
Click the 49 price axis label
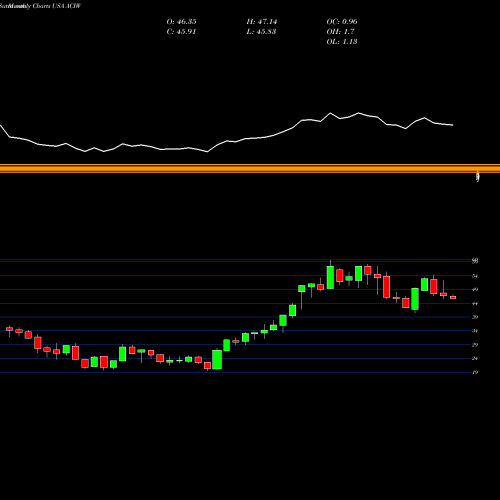(x=475, y=290)
